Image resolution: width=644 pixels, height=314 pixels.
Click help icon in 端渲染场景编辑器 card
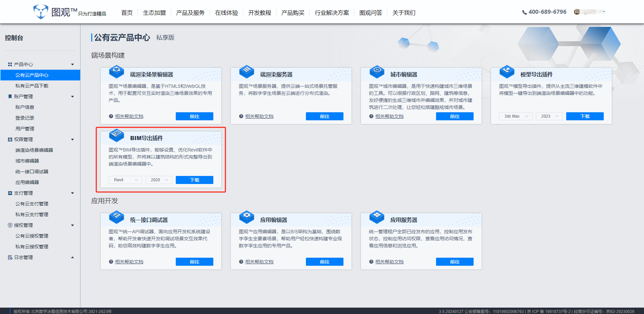[111, 116]
